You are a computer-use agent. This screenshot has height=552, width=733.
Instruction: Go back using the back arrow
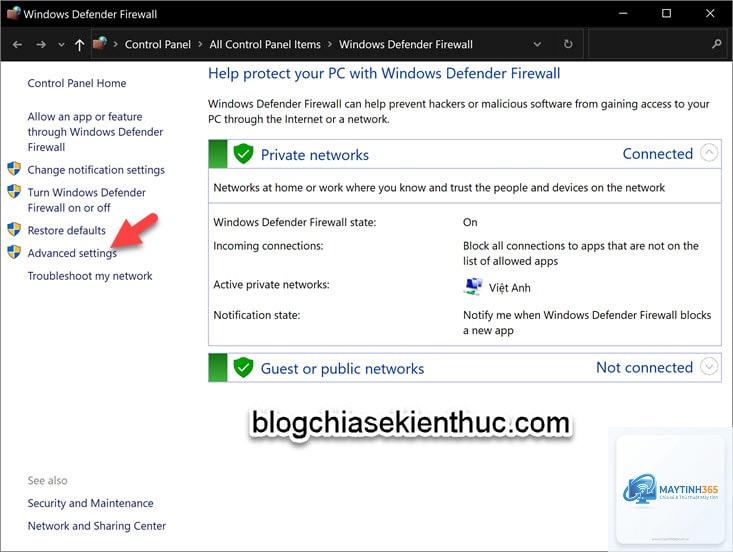17,44
